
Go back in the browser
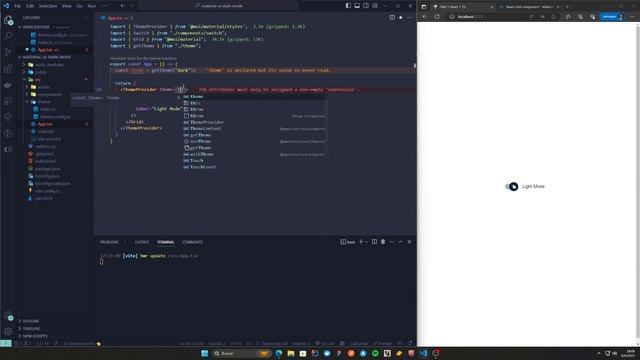tap(424, 17)
